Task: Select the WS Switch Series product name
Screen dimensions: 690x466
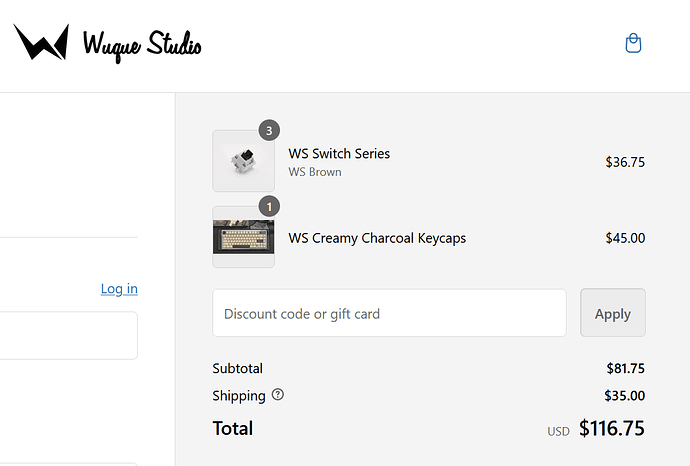Action: 339,154
